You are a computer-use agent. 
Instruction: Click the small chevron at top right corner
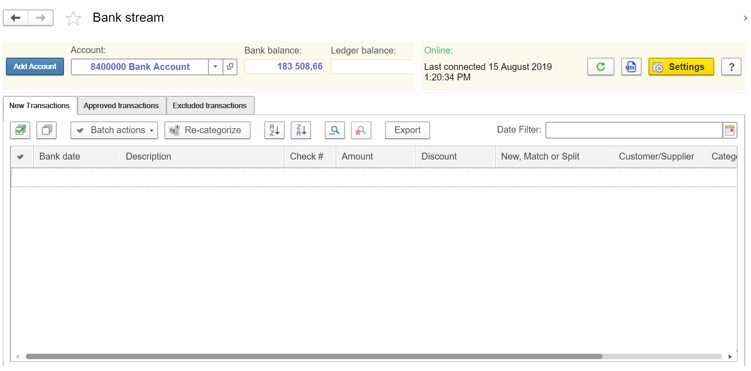[745, 18]
